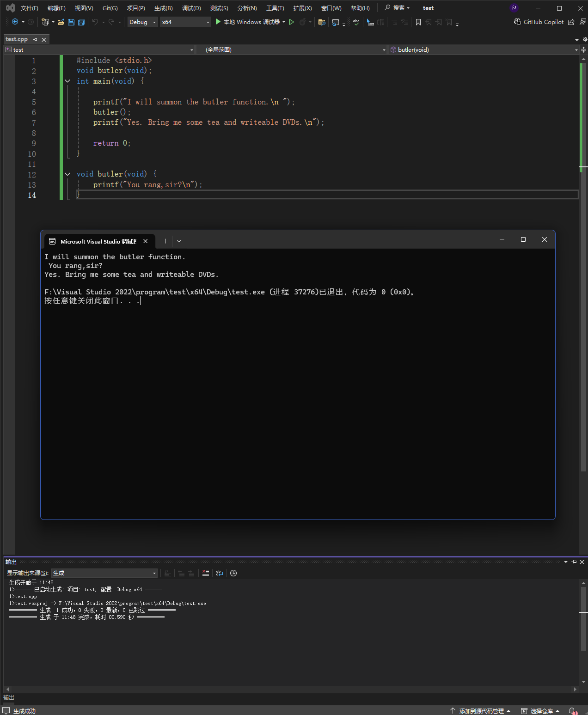Click the Save All icon
The width and height of the screenshot is (588, 715).
point(81,22)
